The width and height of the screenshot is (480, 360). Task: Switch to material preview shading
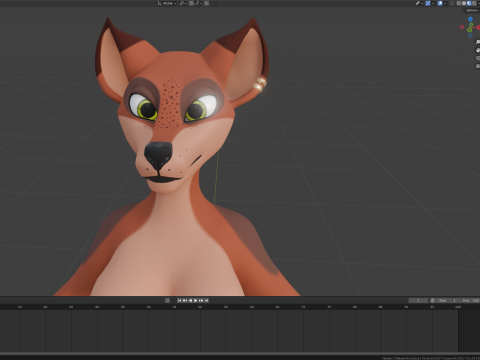(469, 3)
